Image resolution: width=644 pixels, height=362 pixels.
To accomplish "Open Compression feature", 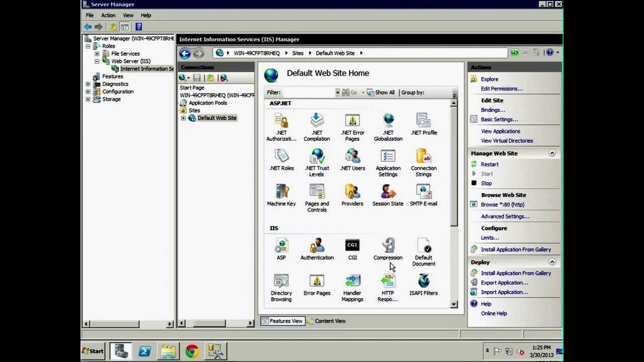I will pos(388,249).
